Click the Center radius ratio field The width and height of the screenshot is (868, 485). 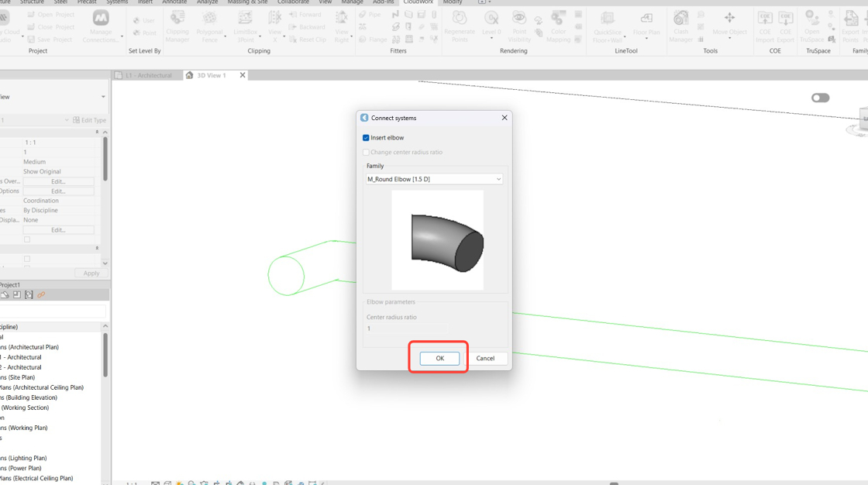point(407,328)
